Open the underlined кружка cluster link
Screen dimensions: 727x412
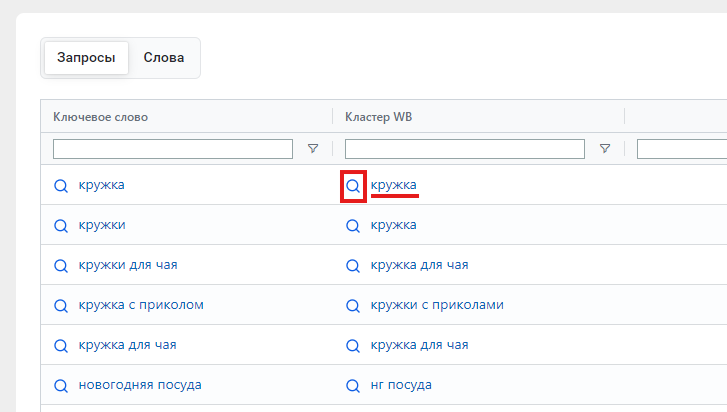394,185
